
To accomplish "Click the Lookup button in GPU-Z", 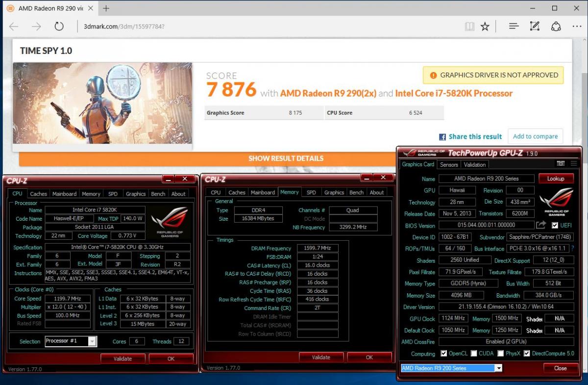I will 556,179.
